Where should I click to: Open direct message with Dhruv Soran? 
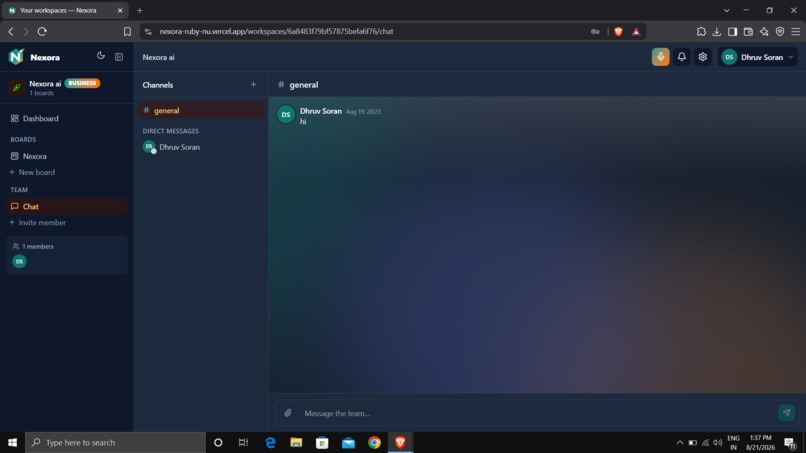point(201,147)
